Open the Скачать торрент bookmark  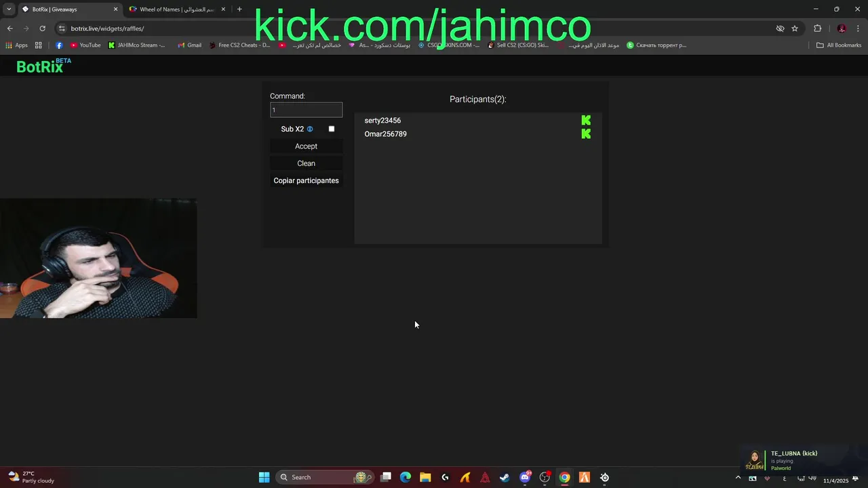pyautogui.click(x=656, y=45)
